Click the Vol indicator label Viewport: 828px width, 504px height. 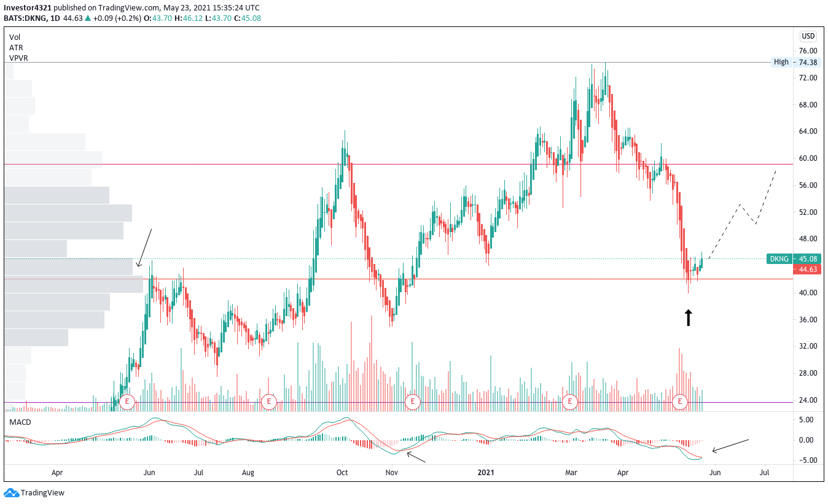pos(15,37)
